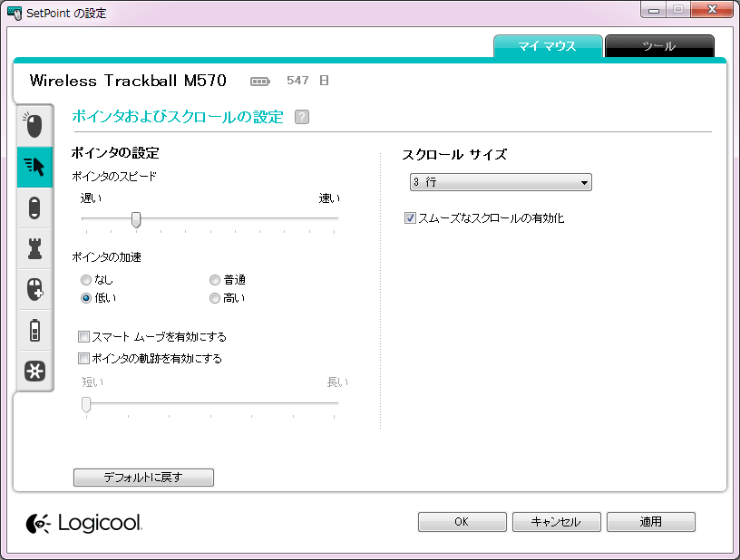Click the ポインタおよびスクロールの設定 heading
This screenshot has height=560, width=740.
coord(178,116)
